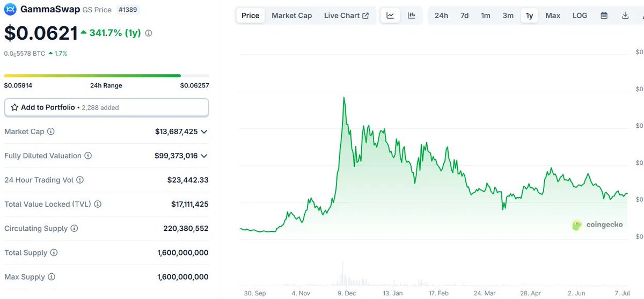
Task: Click the Total Value Locked info icon
Action: coord(98,205)
